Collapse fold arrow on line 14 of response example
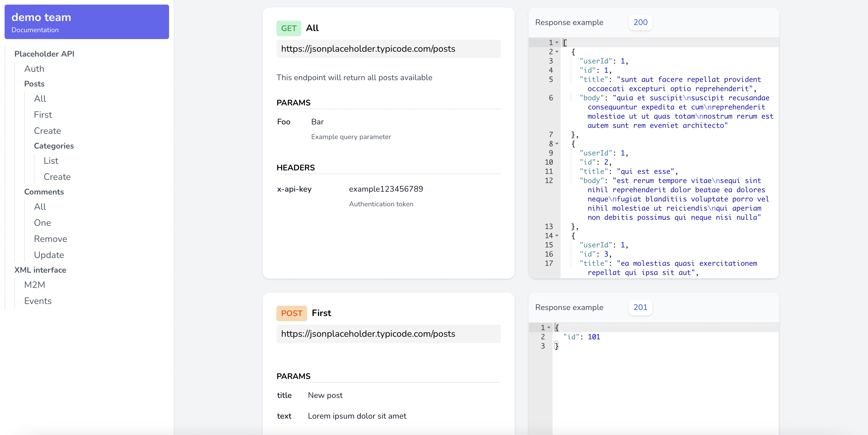This screenshot has height=435, width=868. coord(557,236)
